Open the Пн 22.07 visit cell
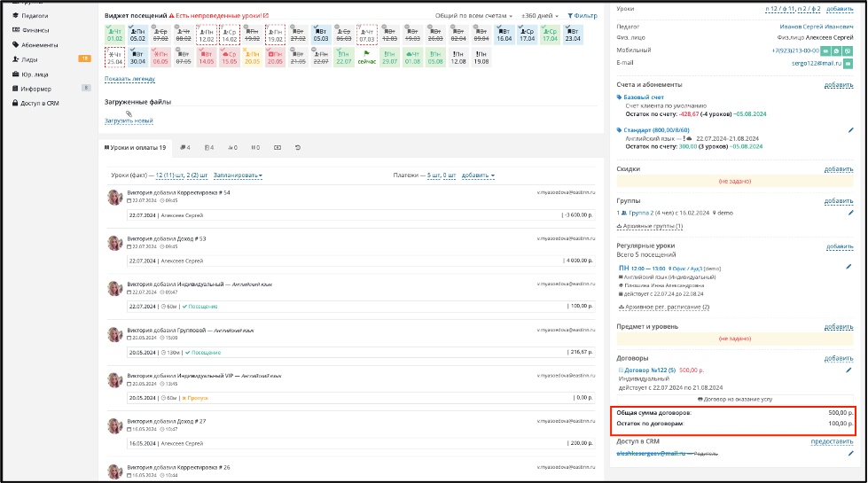Screen dimensions: 868x483 [344, 58]
